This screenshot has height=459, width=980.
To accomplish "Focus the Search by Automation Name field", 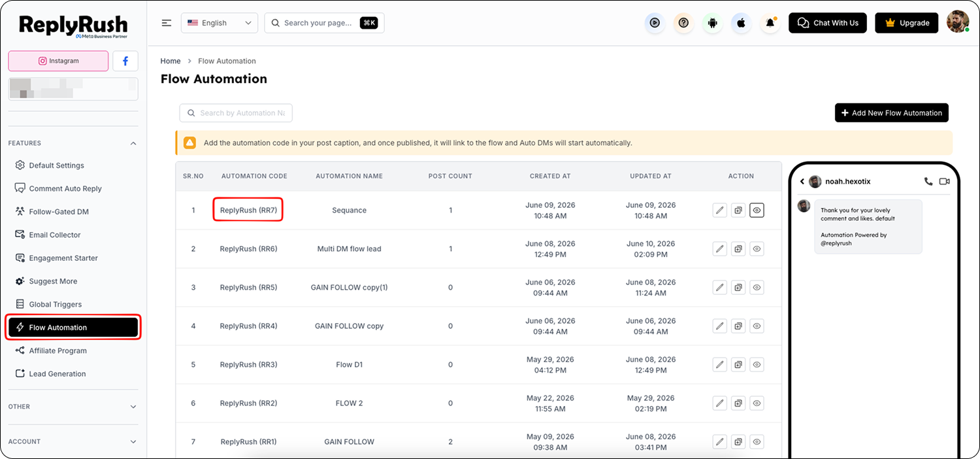I will point(236,113).
